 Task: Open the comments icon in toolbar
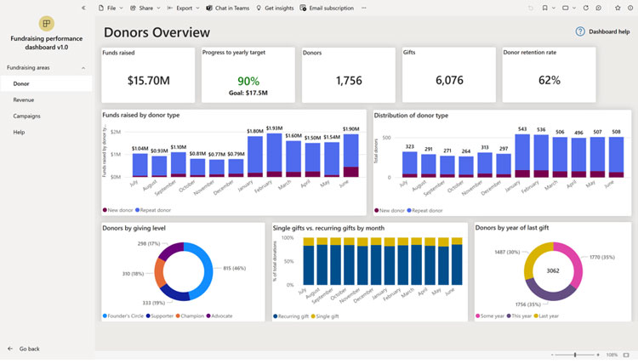coord(599,8)
